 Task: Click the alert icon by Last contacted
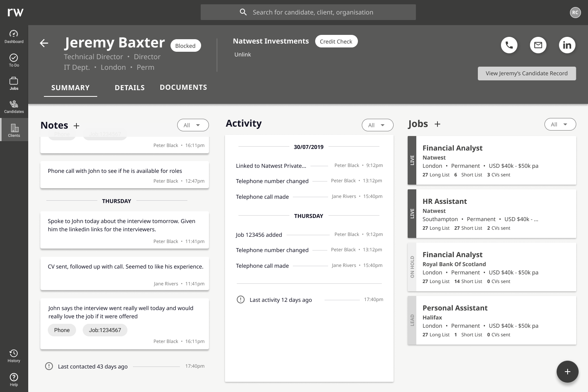(49, 366)
